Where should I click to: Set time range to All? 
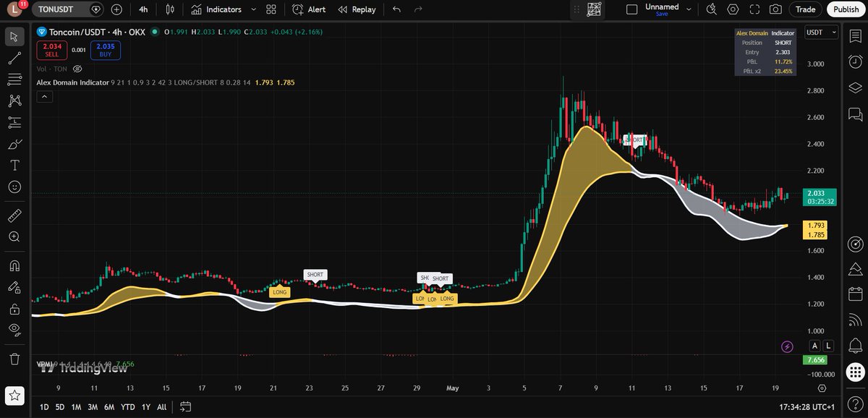tap(163, 406)
